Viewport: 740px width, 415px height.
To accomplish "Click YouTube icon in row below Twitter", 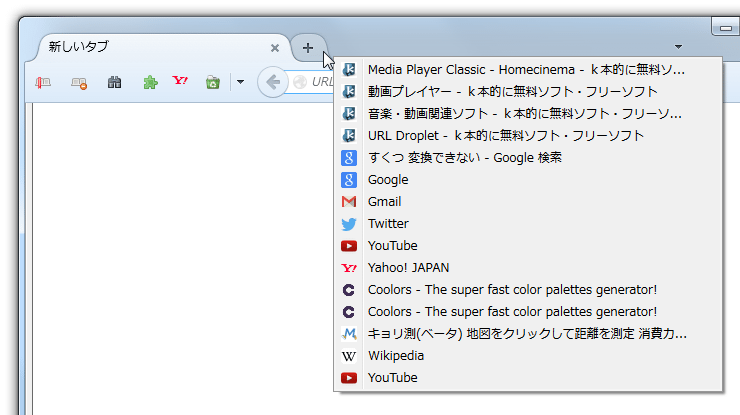I will (349, 246).
